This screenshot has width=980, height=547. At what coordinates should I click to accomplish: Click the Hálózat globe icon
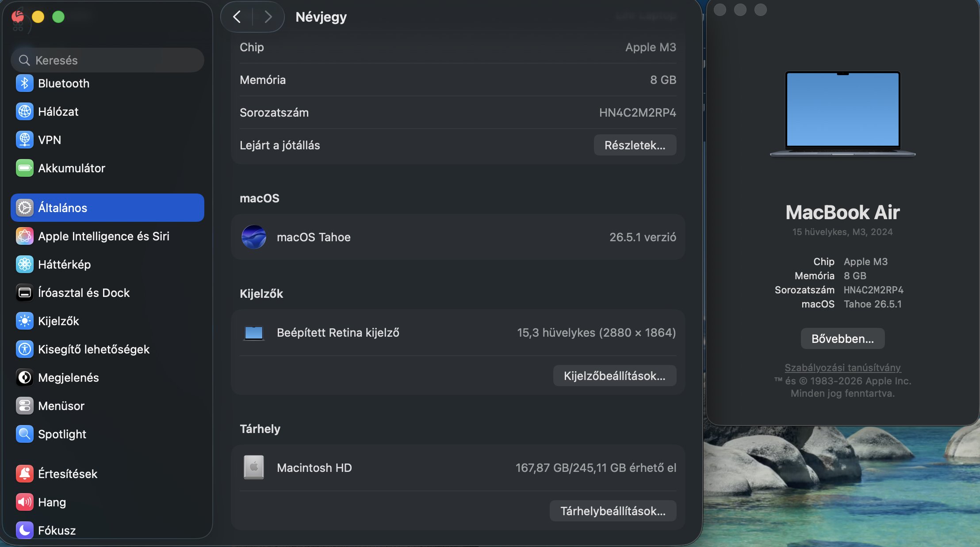click(25, 111)
